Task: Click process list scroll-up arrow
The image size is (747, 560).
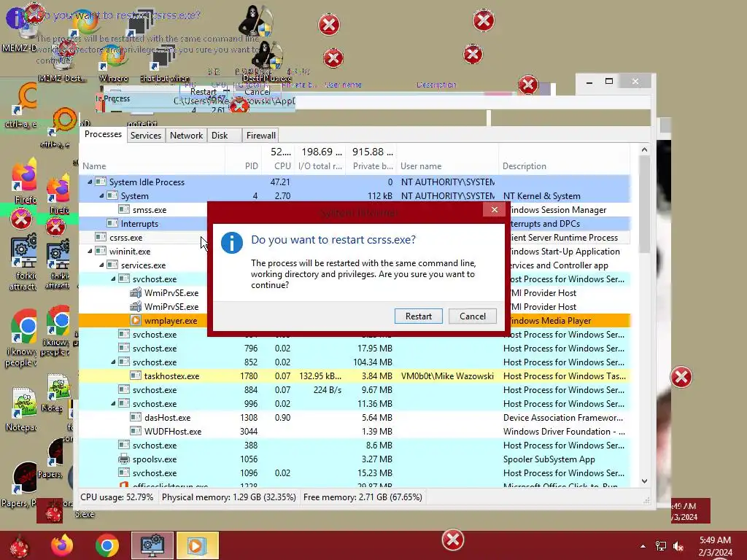Action: pos(644,149)
